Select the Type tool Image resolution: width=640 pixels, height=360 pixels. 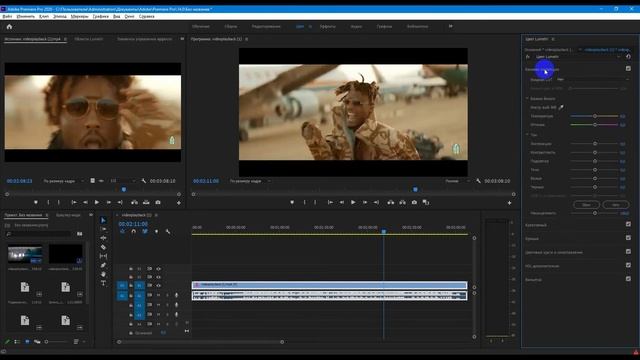(103, 283)
